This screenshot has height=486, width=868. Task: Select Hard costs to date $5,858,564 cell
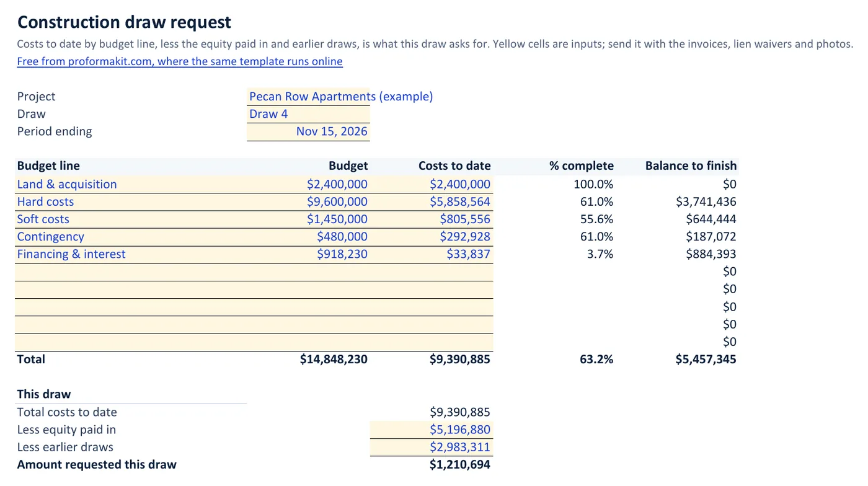click(x=432, y=201)
